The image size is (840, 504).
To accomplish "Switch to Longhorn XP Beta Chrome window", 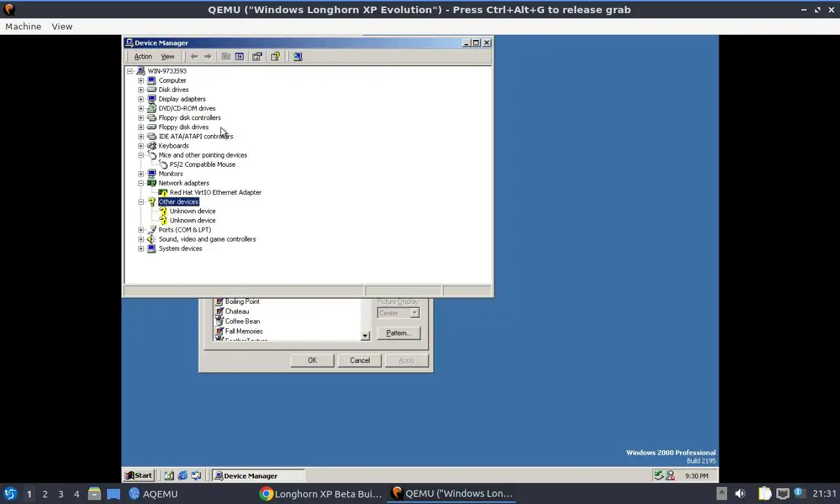I will pyautogui.click(x=321, y=493).
